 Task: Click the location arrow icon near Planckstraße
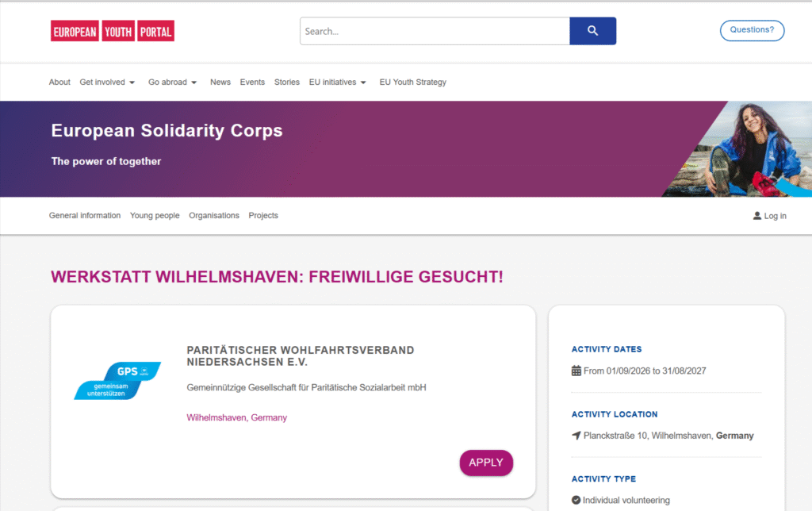[576, 436]
